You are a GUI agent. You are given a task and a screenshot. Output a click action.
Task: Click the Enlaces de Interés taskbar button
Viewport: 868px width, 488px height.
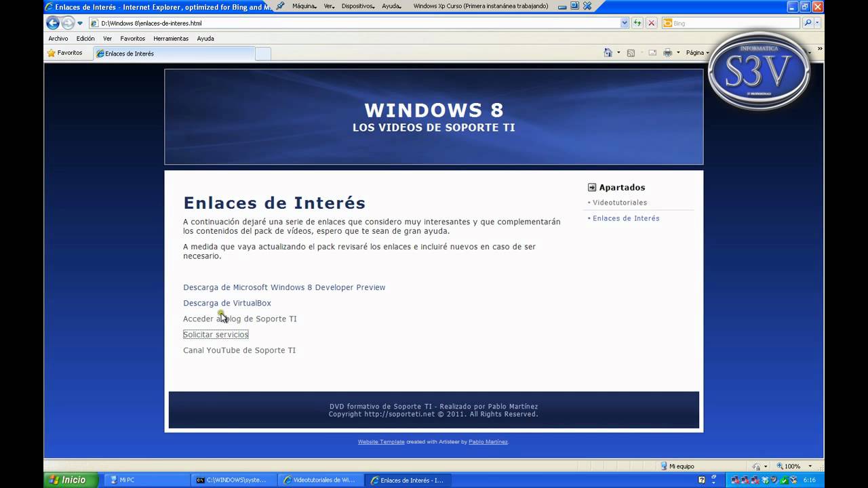click(408, 480)
